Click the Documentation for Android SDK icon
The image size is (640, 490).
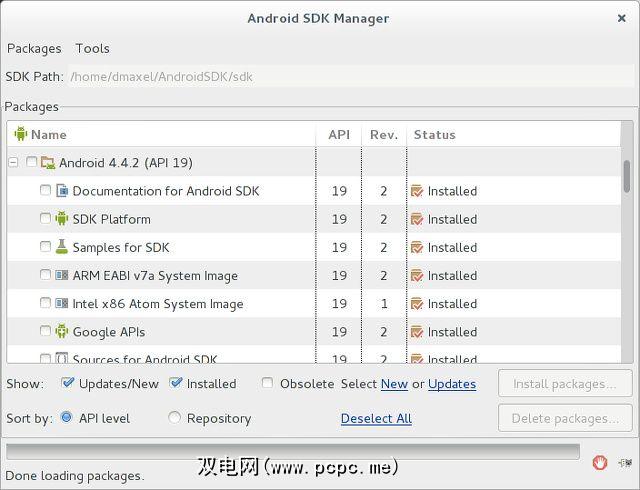pos(62,191)
